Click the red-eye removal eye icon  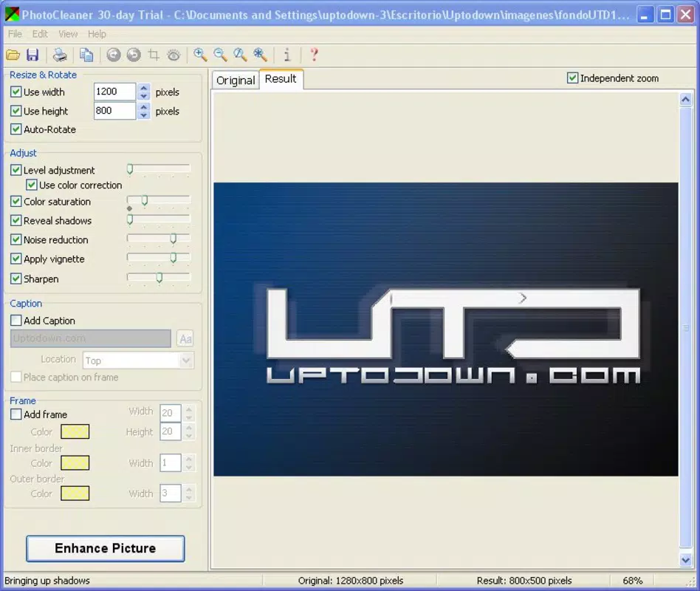coord(174,55)
